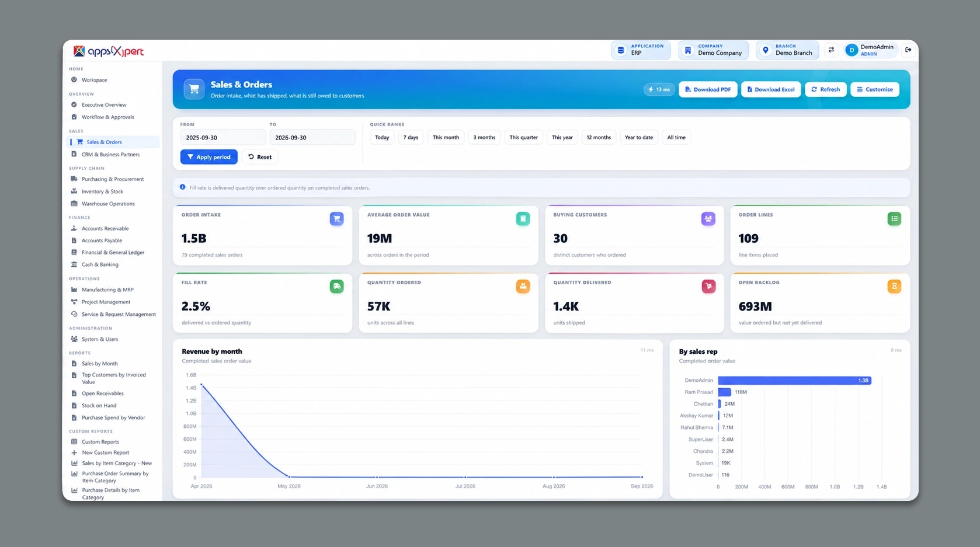Click the 13 ms load time badge
980x547 pixels.
[x=659, y=89]
